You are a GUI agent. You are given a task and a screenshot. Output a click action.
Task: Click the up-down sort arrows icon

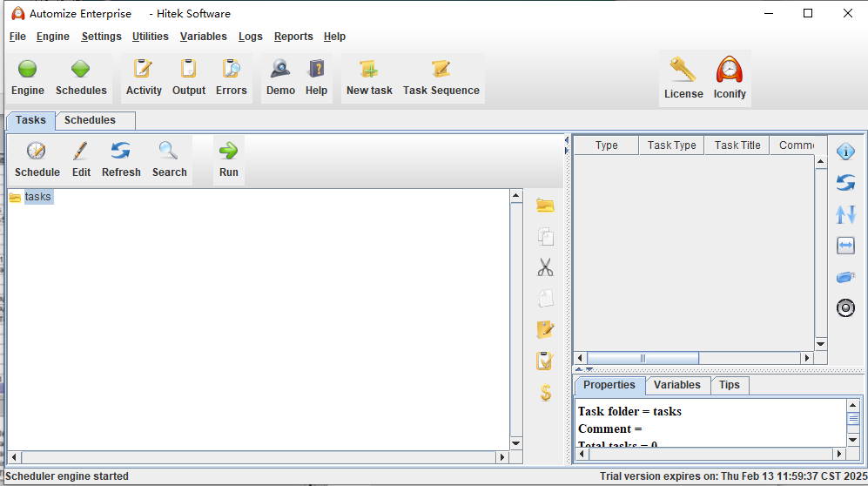point(845,214)
